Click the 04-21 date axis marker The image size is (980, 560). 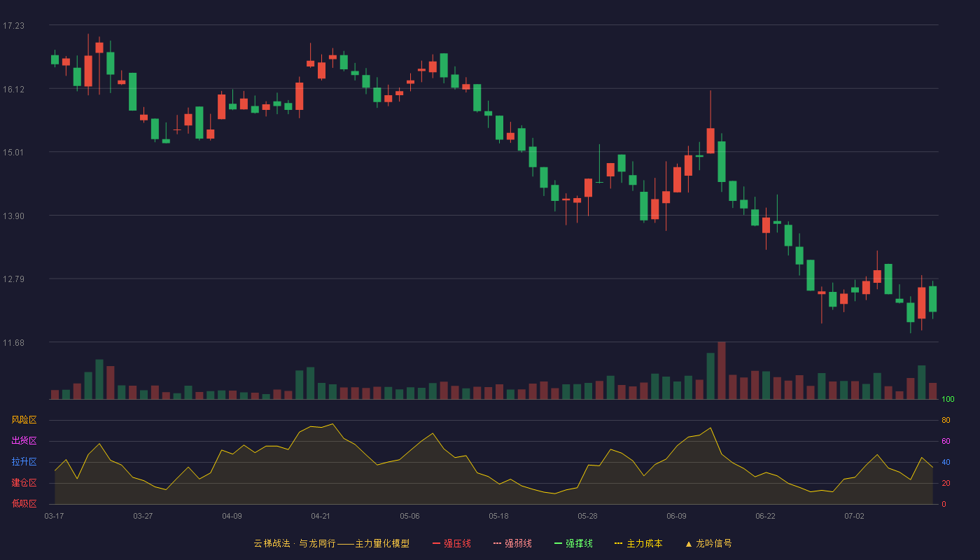(321, 516)
